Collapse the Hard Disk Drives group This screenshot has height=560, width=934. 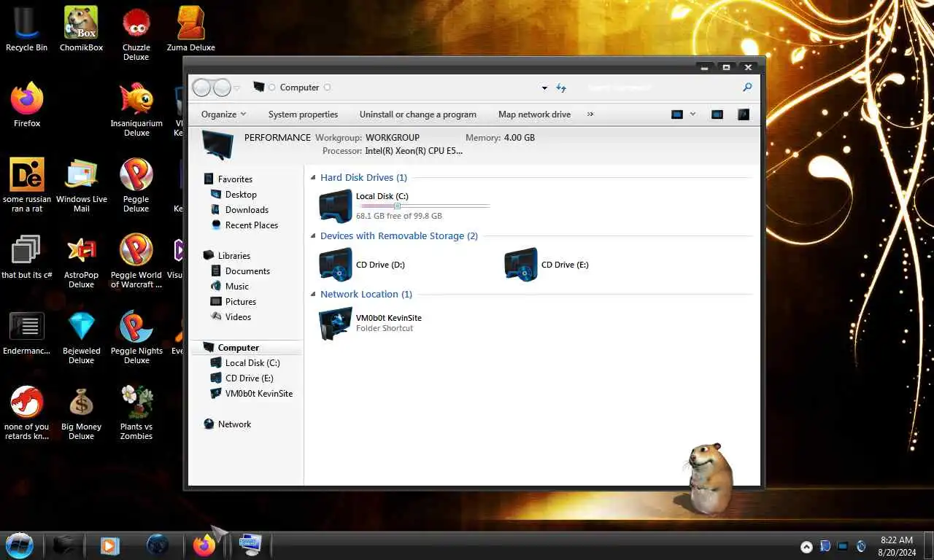[x=314, y=178]
